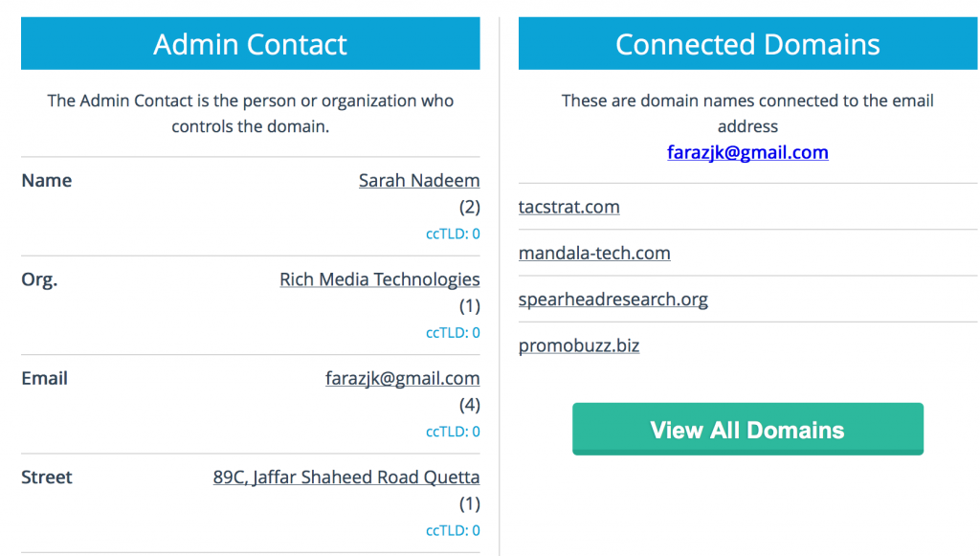Click the (2) count beneath Sarah Nadeem
The height and width of the screenshot is (556, 980).
(x=469, y=207)
